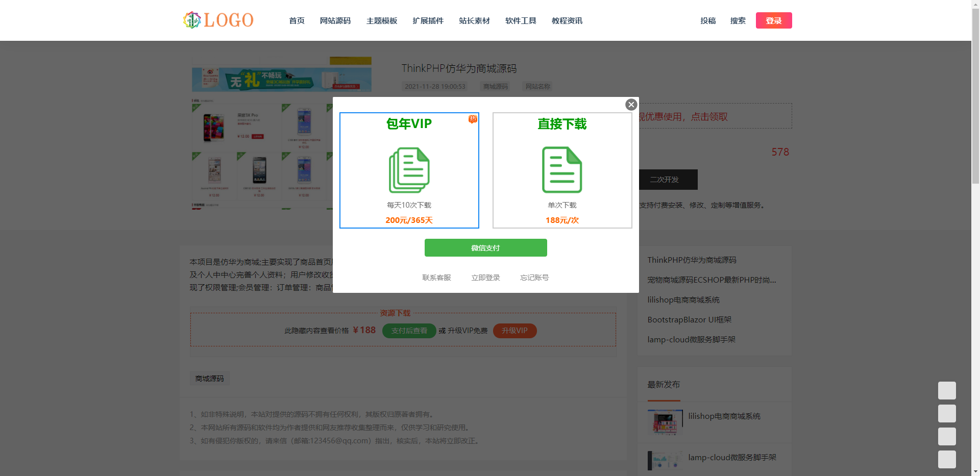Open the 立即登录 link

pyautogui.click(x=485, y=278)
